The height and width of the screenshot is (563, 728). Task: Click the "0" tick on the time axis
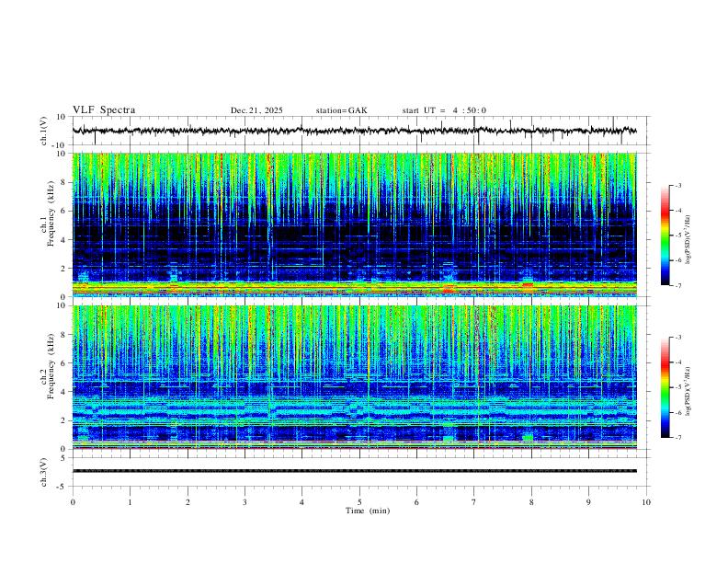pyautogui.click(x=73, y=502)
